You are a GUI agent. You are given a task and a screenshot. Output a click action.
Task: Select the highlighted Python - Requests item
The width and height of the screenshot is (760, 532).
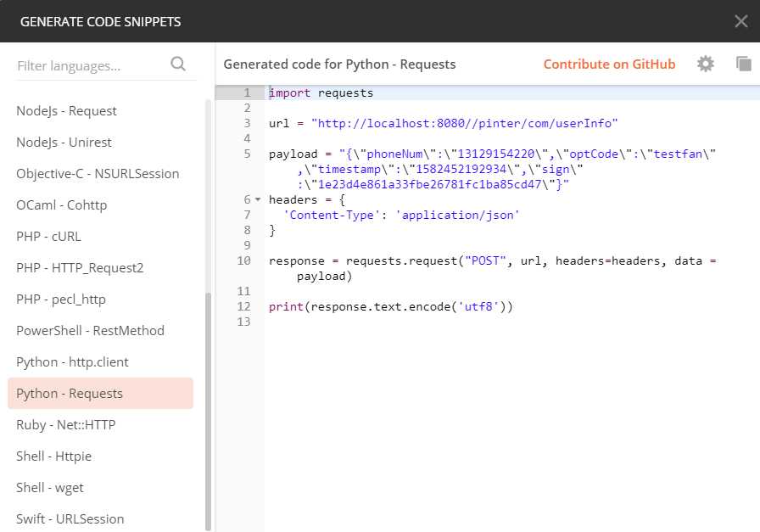click(100, 394)
